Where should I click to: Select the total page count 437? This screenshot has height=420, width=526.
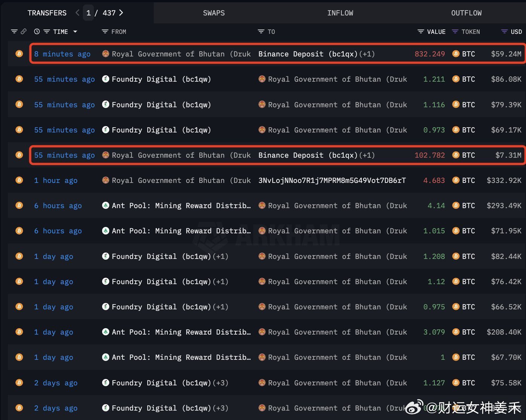tap(109, 13)
